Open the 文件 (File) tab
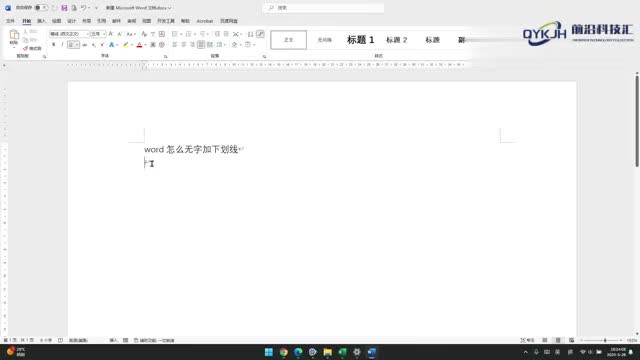This screenshot has height=360, width=640. pos(11,21)
